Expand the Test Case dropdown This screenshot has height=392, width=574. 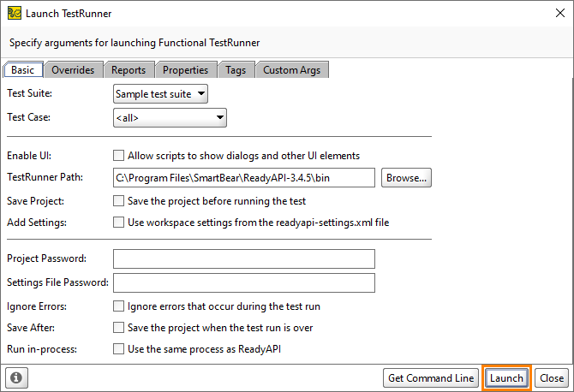click(170, 118)
